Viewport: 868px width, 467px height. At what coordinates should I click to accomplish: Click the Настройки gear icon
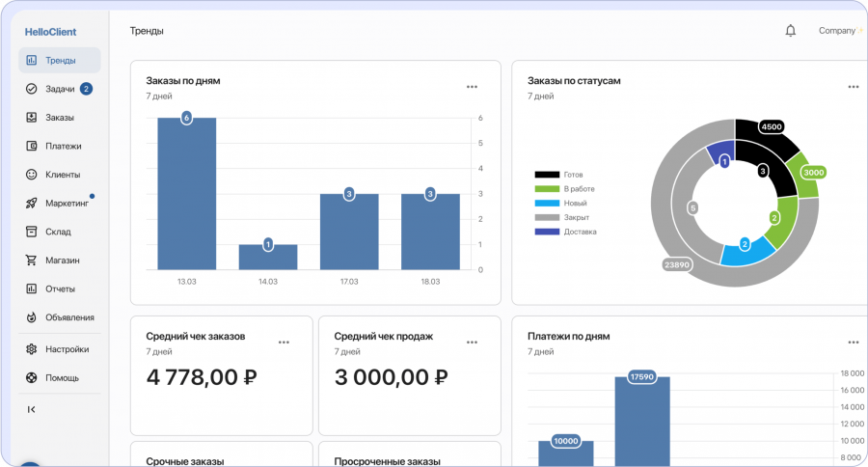(32, 349)
